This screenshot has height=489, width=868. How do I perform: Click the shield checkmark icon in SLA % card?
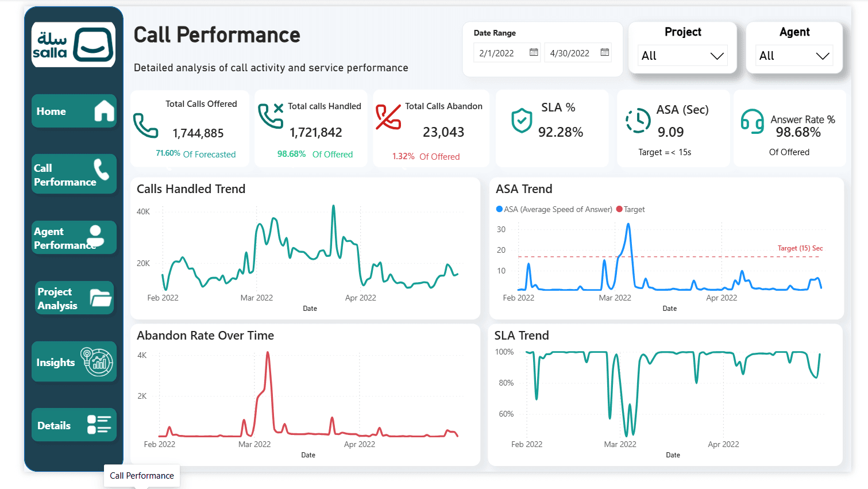coord(522,120)
